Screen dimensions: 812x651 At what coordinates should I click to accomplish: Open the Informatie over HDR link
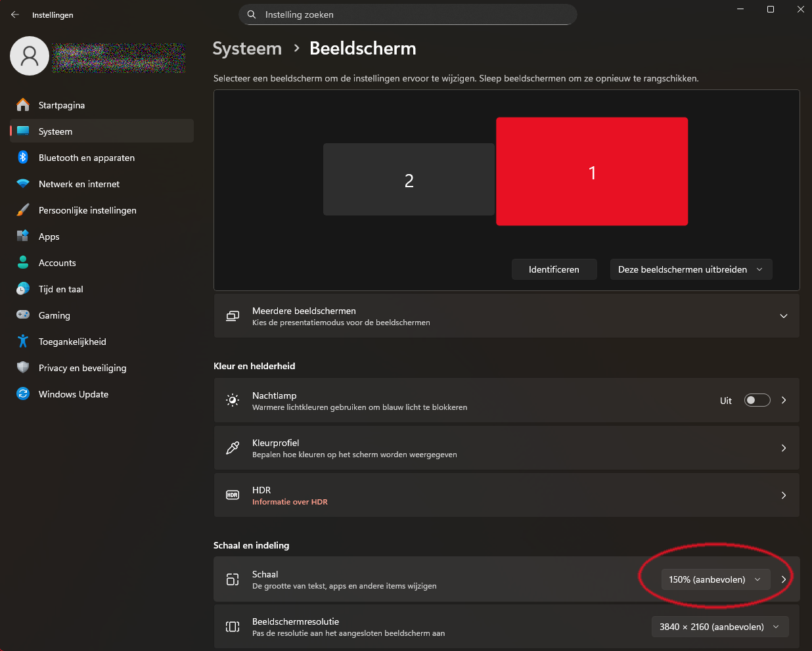290,502
